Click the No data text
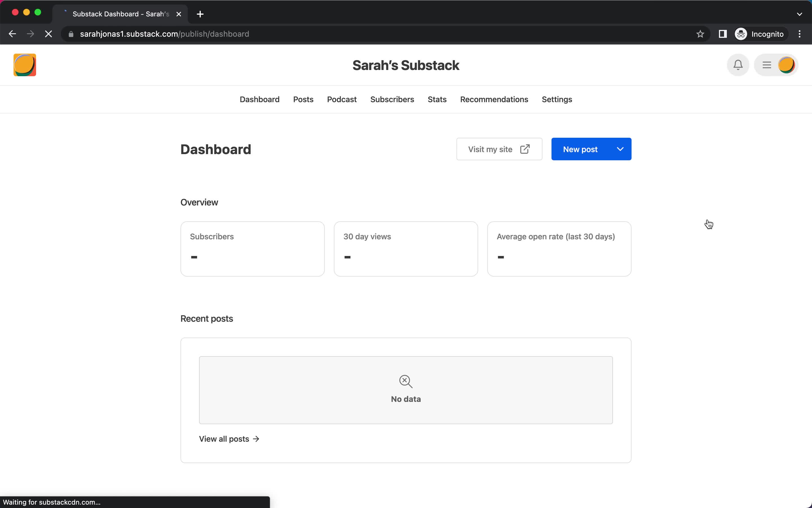 [406, 399]
